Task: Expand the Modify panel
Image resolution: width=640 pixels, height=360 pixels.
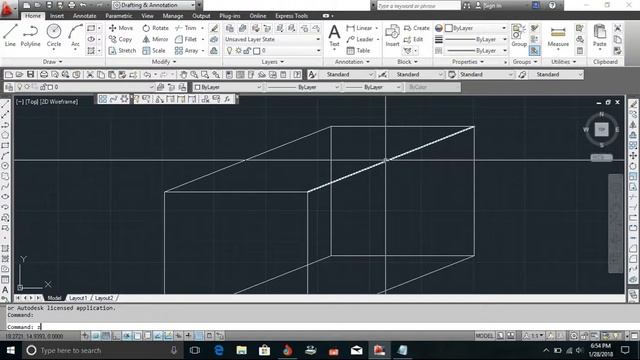Action: pos(164,62)
